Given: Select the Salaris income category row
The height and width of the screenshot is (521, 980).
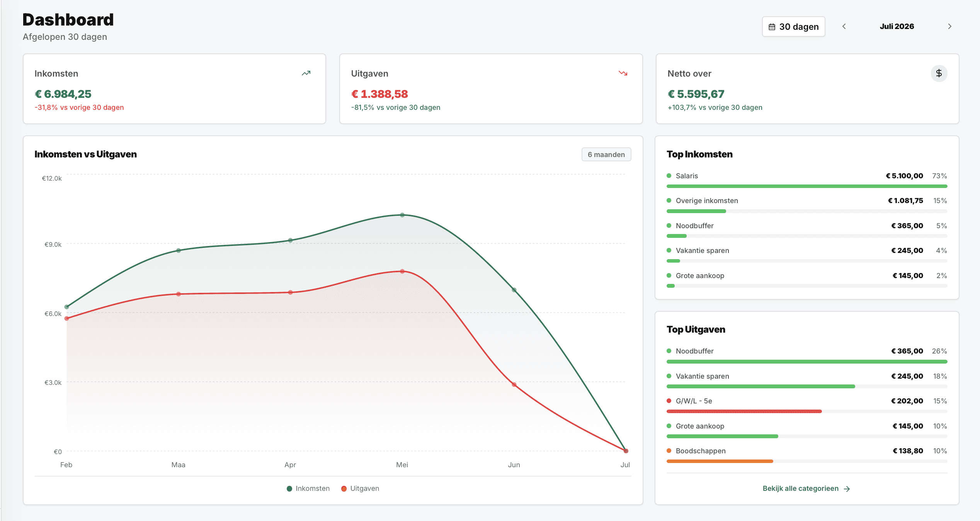Looking at the screenshot, I should tap(807, 181).
